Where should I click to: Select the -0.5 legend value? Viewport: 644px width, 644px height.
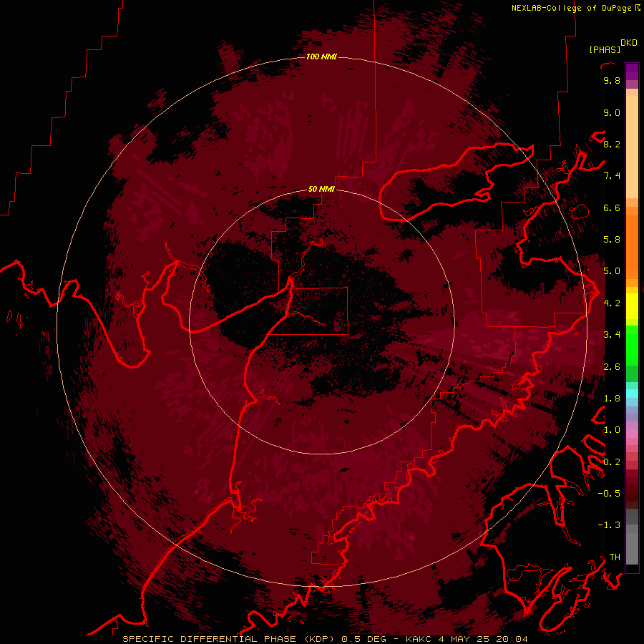pos(609,494)
